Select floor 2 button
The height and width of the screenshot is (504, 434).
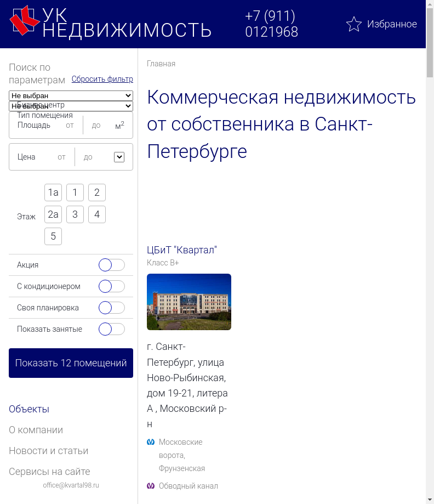(x=96, y=192)
